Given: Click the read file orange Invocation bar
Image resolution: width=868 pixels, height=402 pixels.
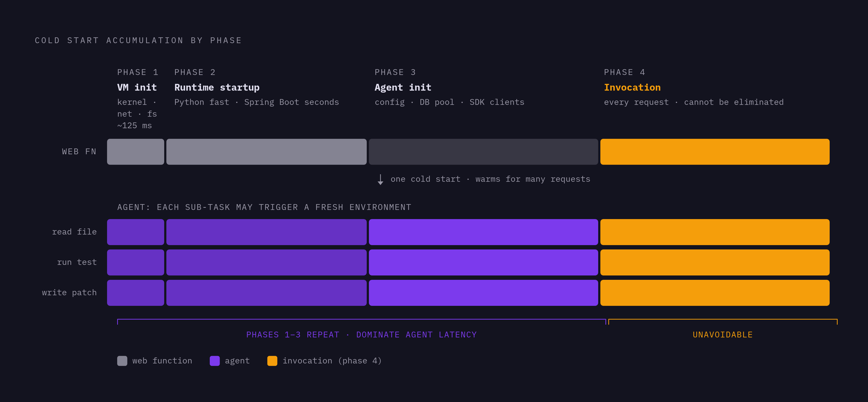Looking at the screenshot, I should 715,232.
